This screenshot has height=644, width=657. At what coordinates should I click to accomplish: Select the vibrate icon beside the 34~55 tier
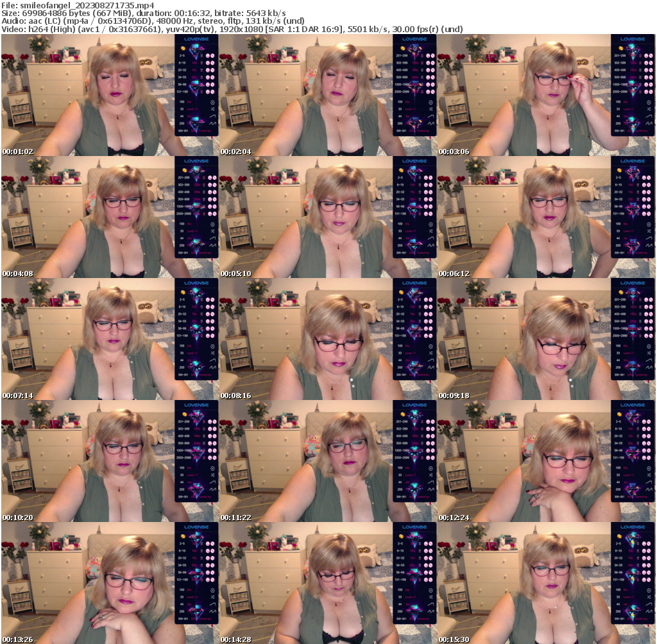208,77
